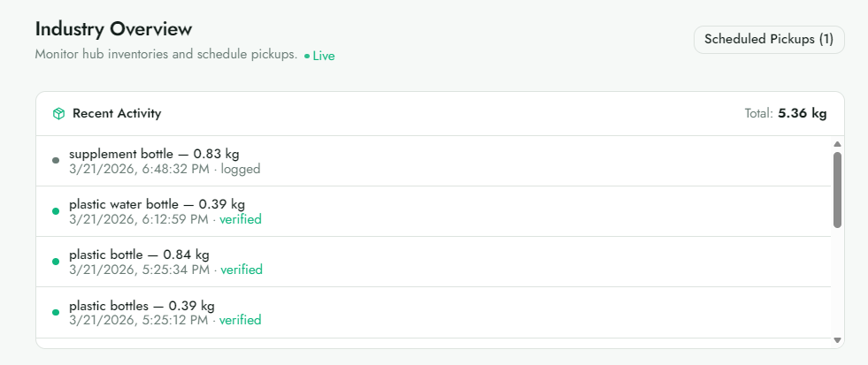The image size is (868, 365).
Task: Open the Scheduled Pickups (1) button
Action: [x=769, y=40]
